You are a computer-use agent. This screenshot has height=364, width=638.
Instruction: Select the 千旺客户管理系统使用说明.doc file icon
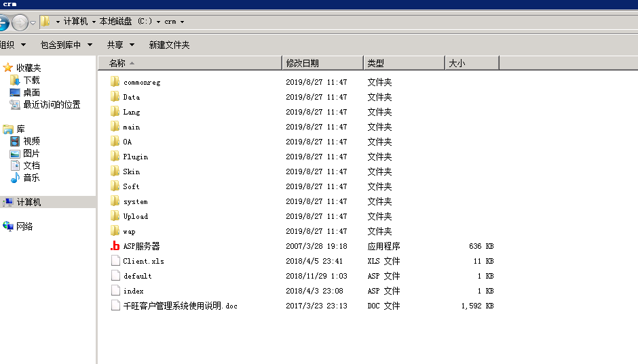[115, 306]
